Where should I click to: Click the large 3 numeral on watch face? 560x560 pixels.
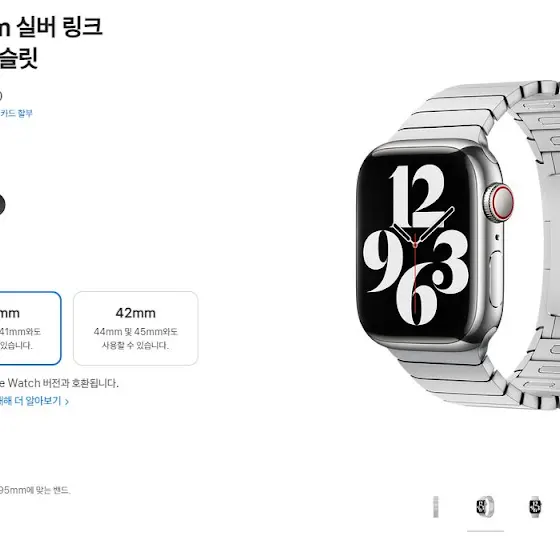click(x=450, y=262)
